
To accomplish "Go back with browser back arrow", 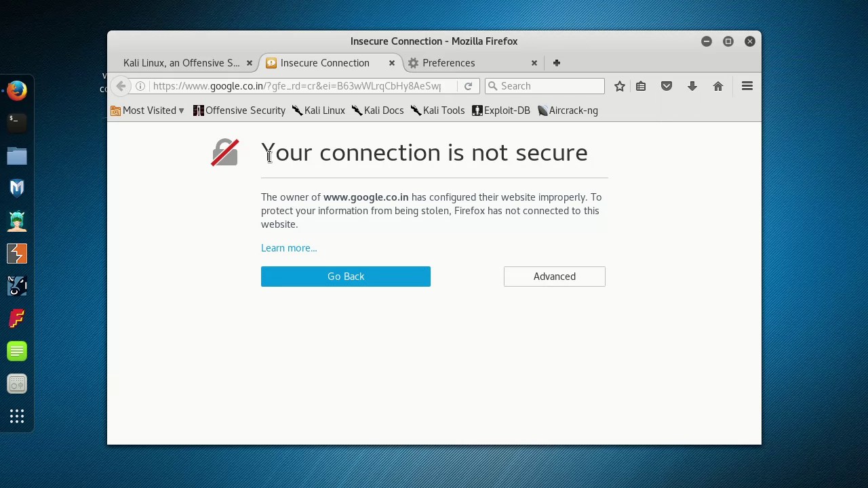I will tap(121, 86).
